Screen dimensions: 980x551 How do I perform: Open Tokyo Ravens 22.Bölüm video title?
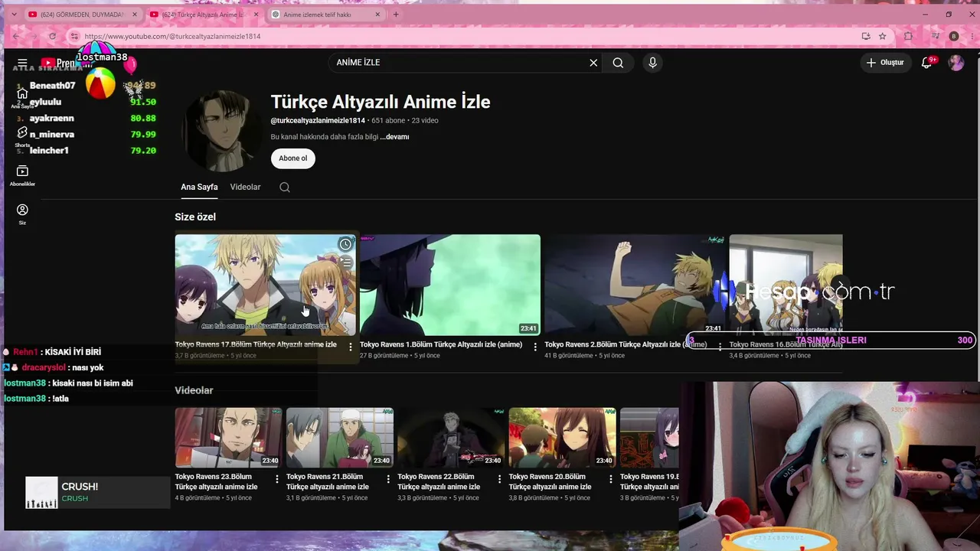click(439, 482)
